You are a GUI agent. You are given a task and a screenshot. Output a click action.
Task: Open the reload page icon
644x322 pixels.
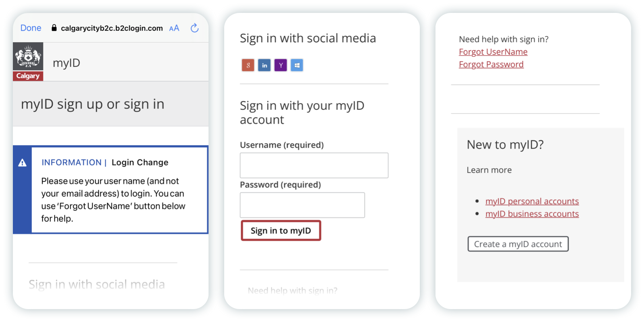coord(194,28)
